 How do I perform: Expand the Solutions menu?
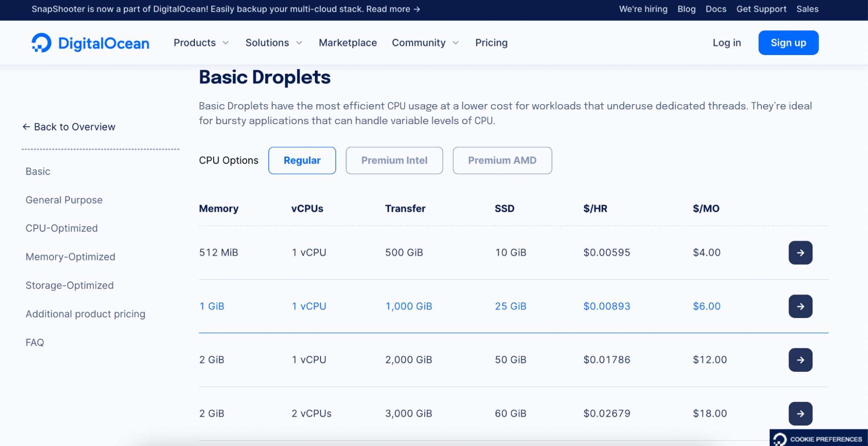point(274,43)
